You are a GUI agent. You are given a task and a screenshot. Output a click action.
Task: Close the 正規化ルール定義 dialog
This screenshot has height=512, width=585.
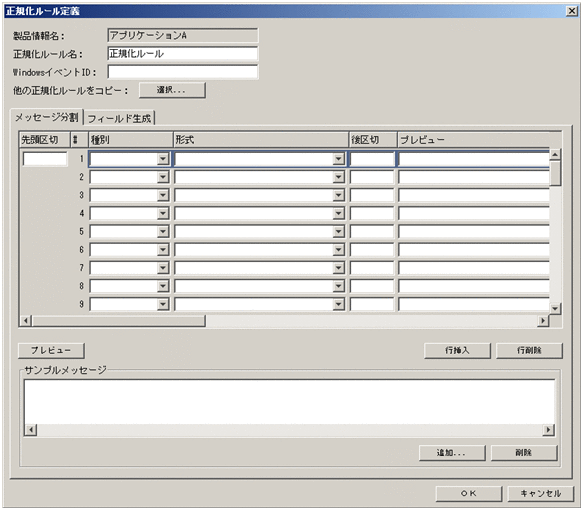[x=572, y=11]
